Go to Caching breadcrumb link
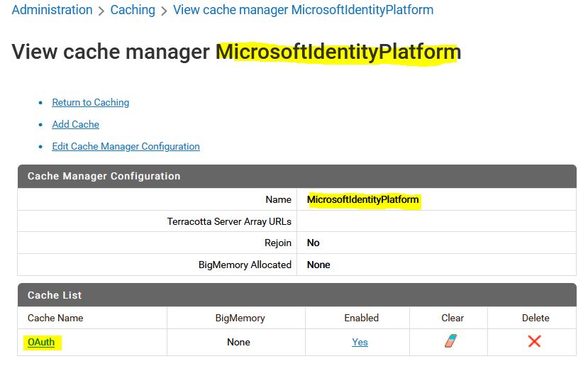The height and width of the screenshot is (366, 588). [133, 10]
